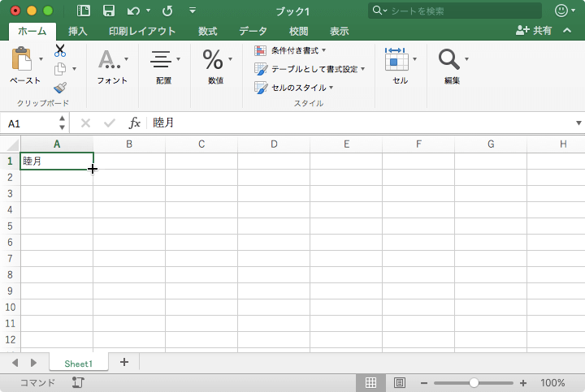The height and width of the screenshot is (392, 585).
Task: Open the Insert (挿入) tab
Action: pyautogui.click(x=78, y=31)
